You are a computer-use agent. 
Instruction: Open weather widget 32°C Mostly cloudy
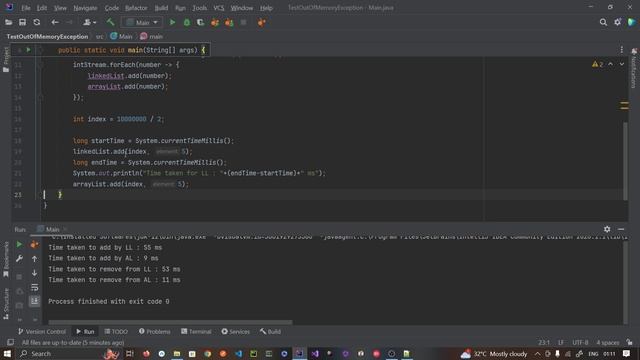coord(494,354)
